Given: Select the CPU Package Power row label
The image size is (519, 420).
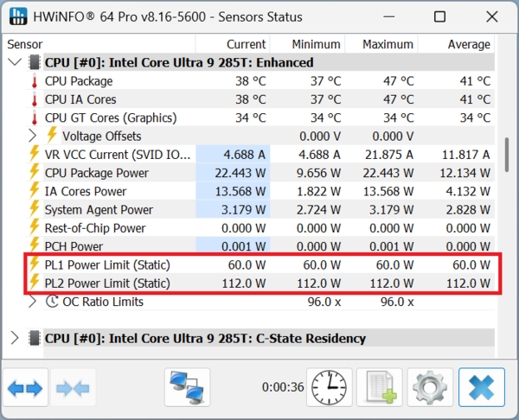Looking at the screenshot, I should (x=97, y=173).
